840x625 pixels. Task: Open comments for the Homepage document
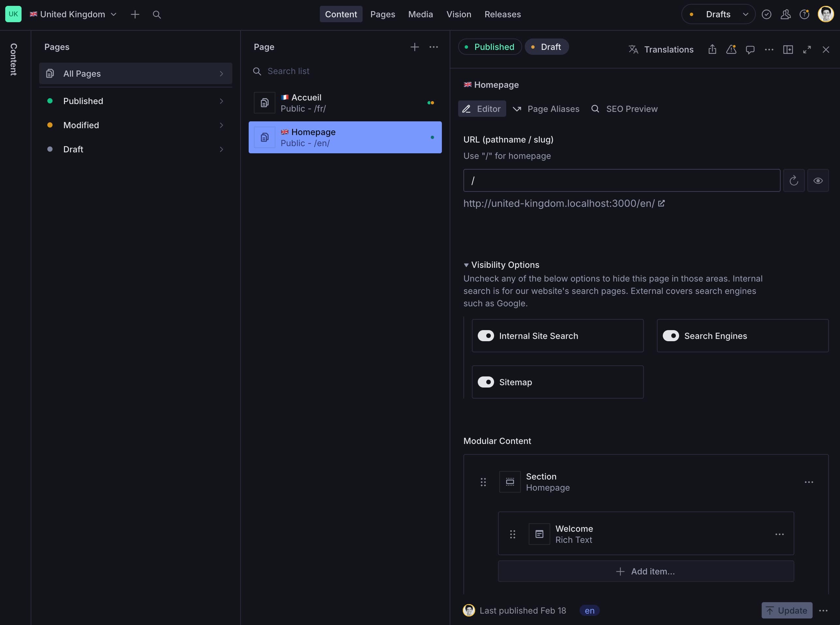pos(750,50)
